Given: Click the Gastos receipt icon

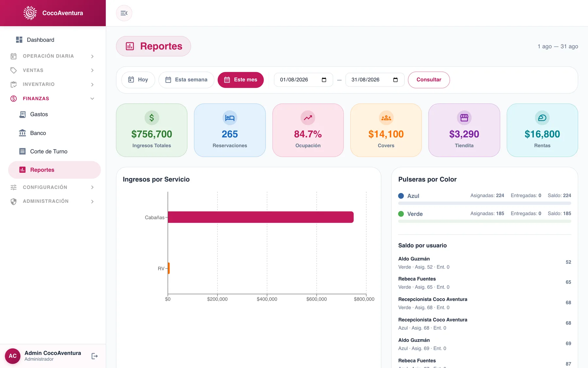Looking at the screenshot, I should [x=23, y=114].
